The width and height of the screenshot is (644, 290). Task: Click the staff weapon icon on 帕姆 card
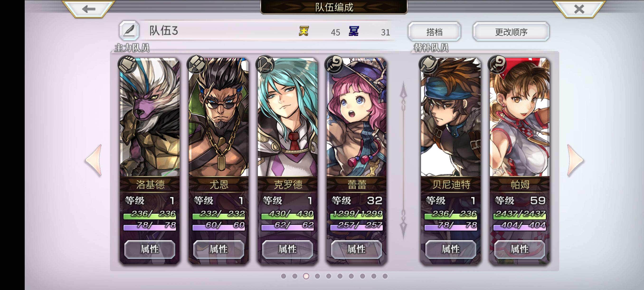pyautogui.click(x=497, y=64)
